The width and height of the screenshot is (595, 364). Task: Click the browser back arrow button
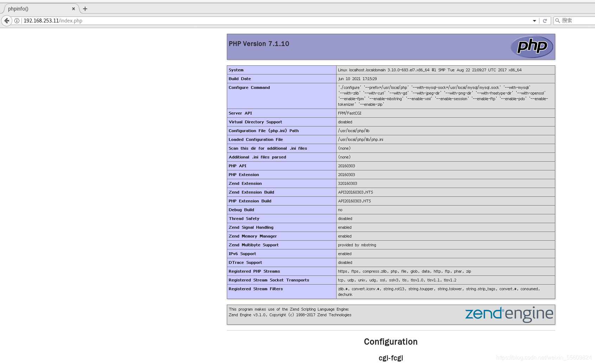pyautogui.click(x=7, y=21)
